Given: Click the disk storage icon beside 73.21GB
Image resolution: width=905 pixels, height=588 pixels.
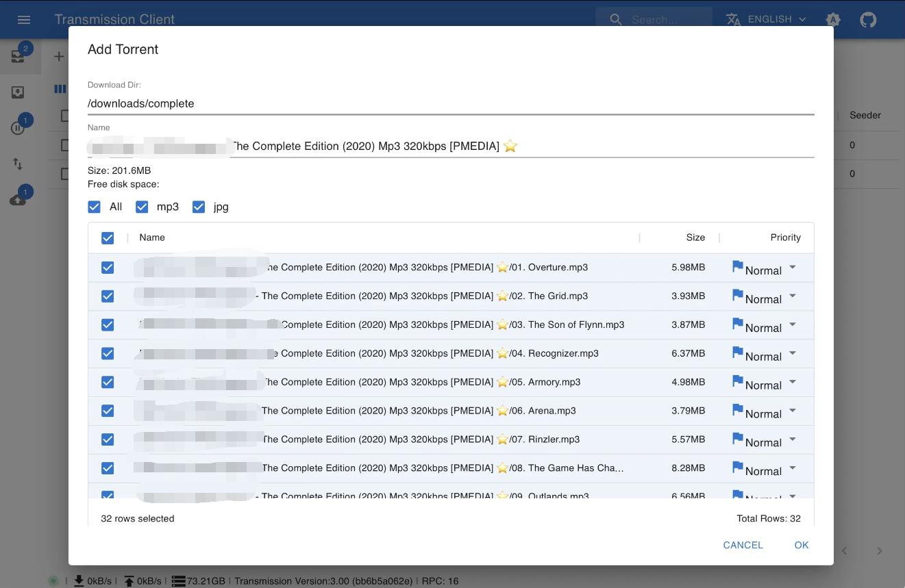Looking at the screenshot, I should (179, 581).
